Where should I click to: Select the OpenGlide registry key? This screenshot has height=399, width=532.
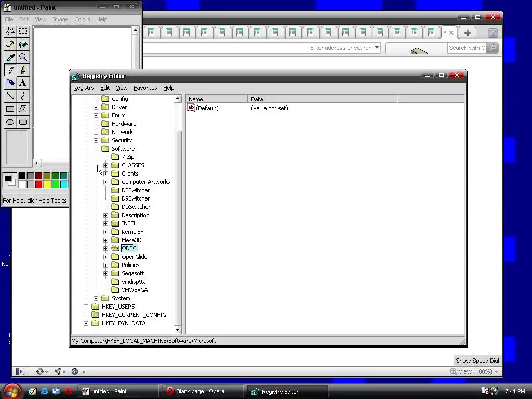135,257
